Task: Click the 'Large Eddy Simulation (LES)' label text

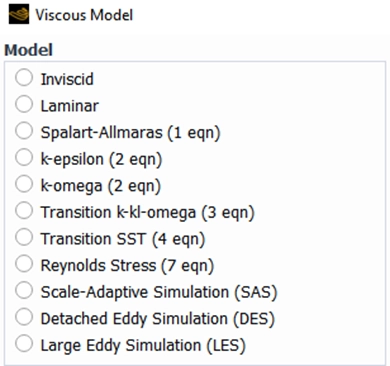Action: tap(143, 345)
